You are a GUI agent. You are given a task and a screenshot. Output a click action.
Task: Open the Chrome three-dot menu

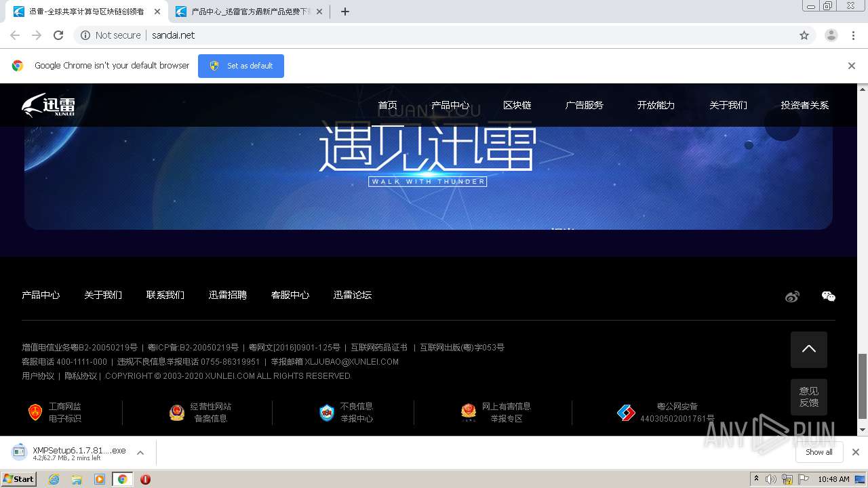coord(854,35)
